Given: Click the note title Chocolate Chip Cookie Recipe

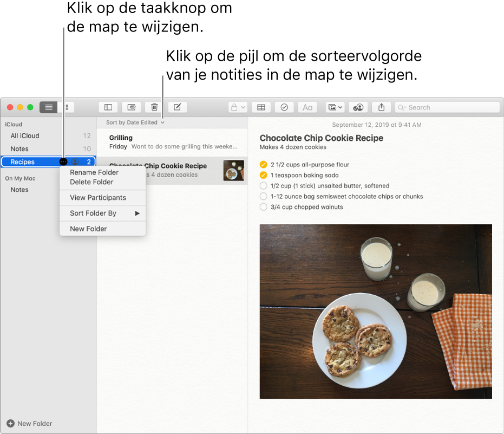Looking at the screenshot, I should coord(322,138).
